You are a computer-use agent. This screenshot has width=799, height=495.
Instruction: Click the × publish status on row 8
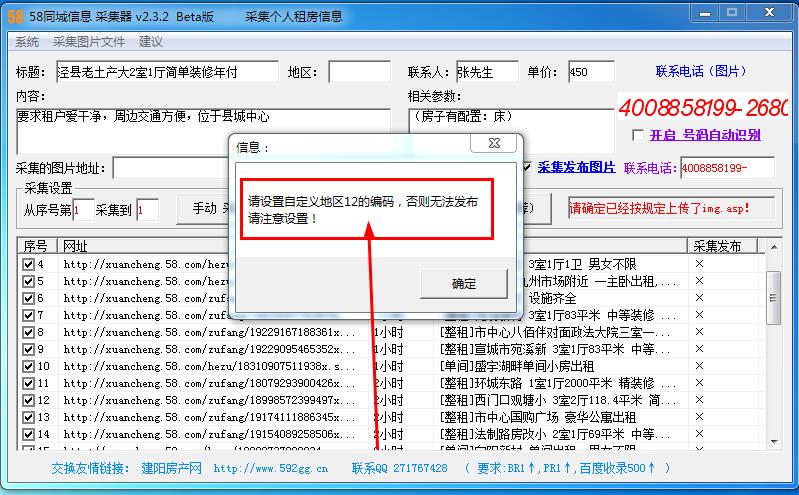(699, 332)
